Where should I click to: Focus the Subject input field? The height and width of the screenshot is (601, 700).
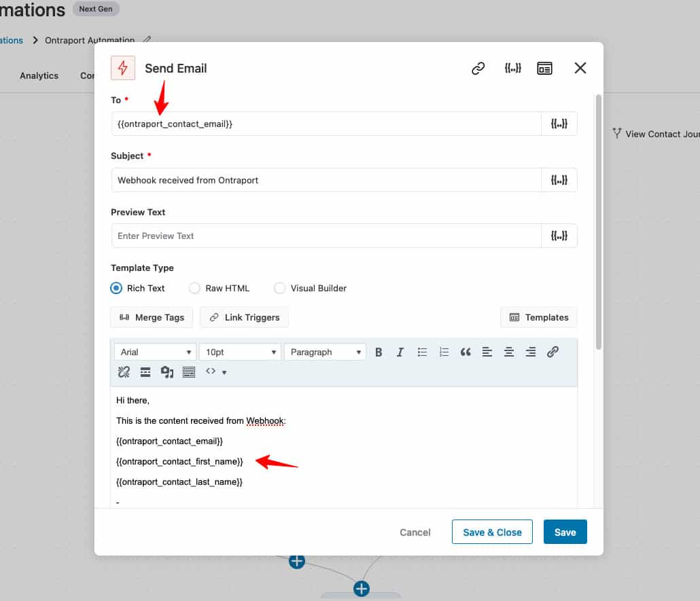(326, 180)
